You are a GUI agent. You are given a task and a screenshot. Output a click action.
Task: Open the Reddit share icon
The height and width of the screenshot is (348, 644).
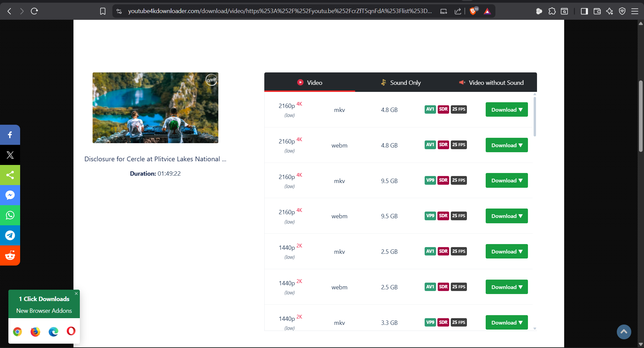(10, 255)
